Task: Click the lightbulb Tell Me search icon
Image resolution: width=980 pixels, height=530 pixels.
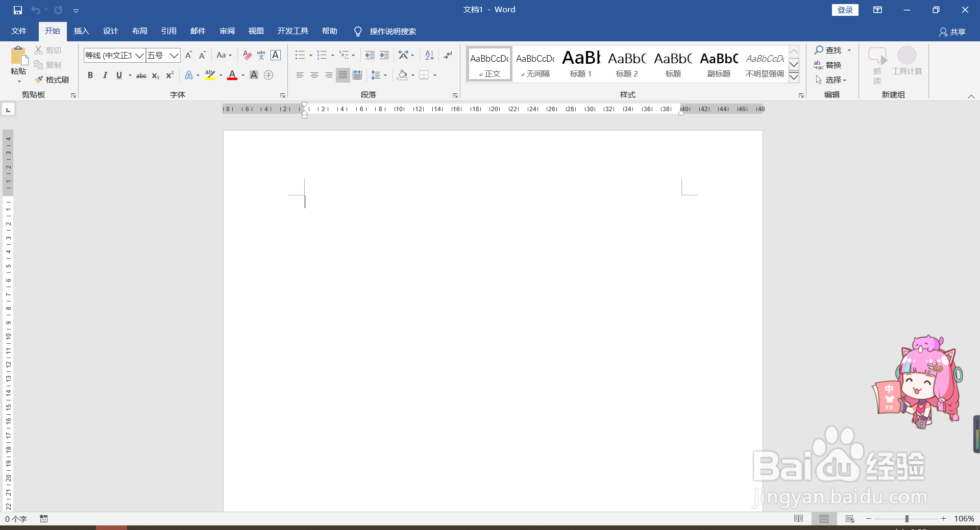Action: click(x=358, y=32)
